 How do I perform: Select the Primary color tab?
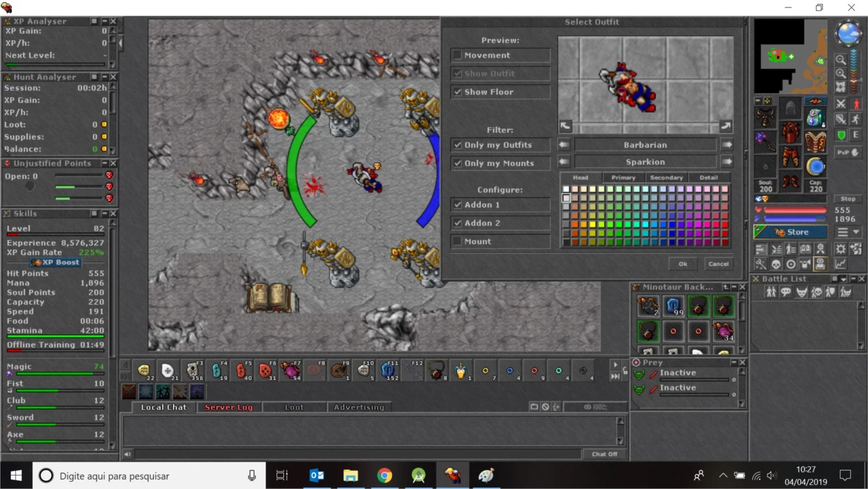(x=624, y=177)
